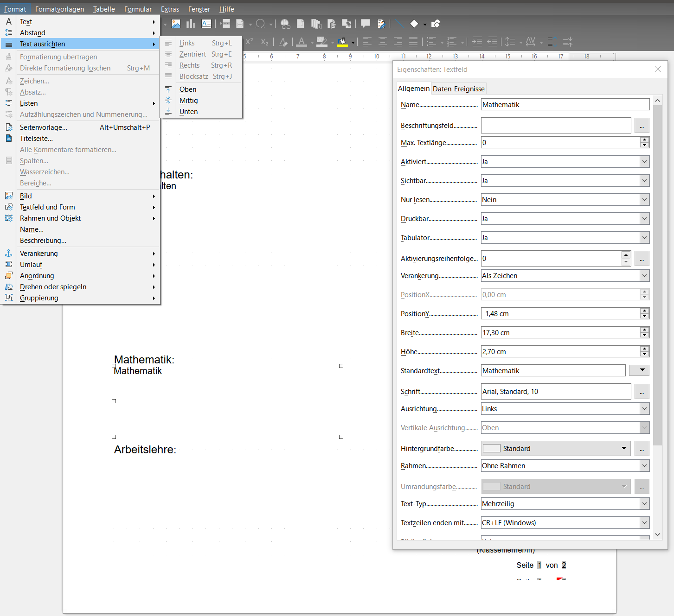Click the insert image toolbar icon
This screenshot has height=616, width=674.
click(x=176, y=24)
